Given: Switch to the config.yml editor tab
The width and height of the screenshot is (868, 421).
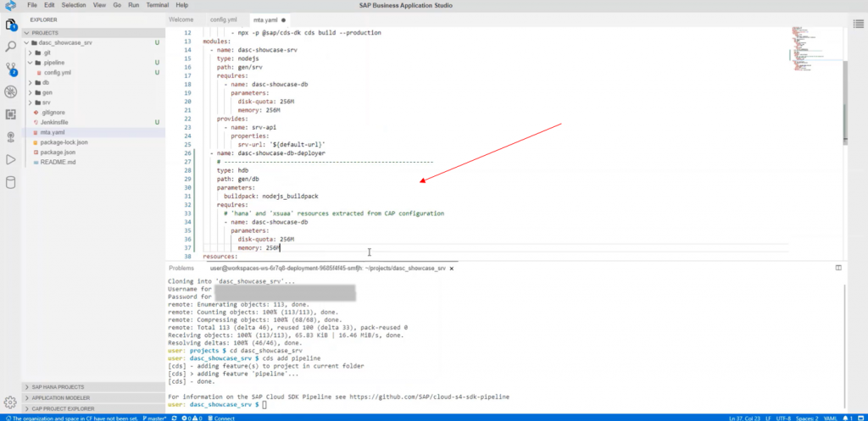Looking at the screenshot, I should point(223,20).
